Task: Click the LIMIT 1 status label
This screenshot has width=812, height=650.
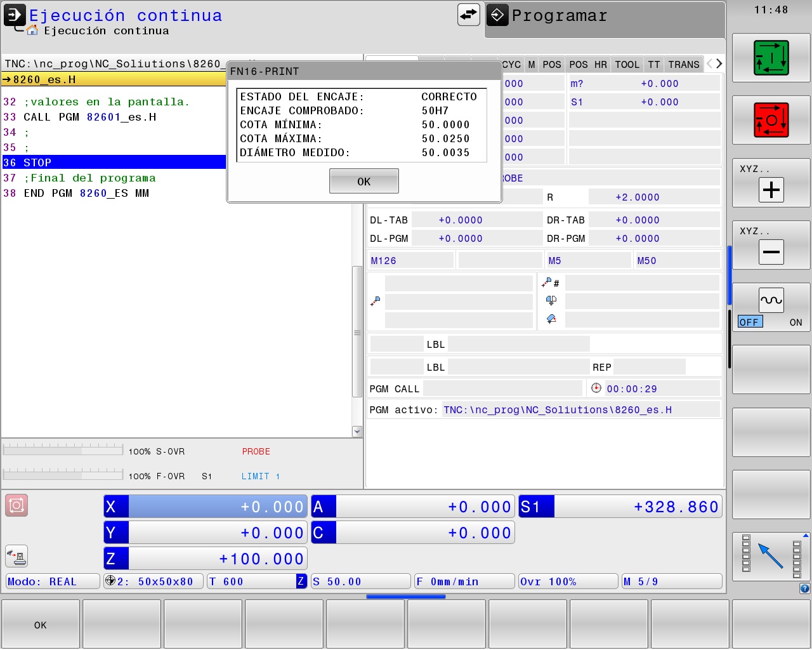Action: 260,476
